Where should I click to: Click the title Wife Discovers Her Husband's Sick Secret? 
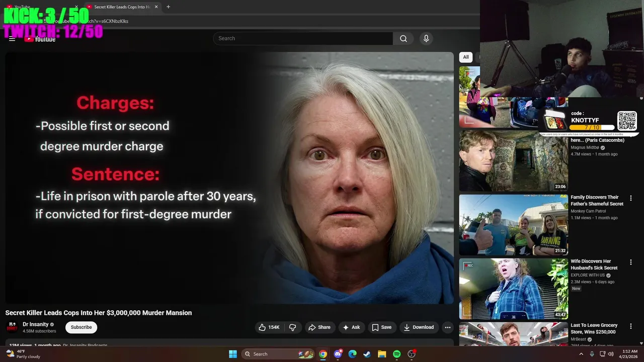[x=594, y=264]
